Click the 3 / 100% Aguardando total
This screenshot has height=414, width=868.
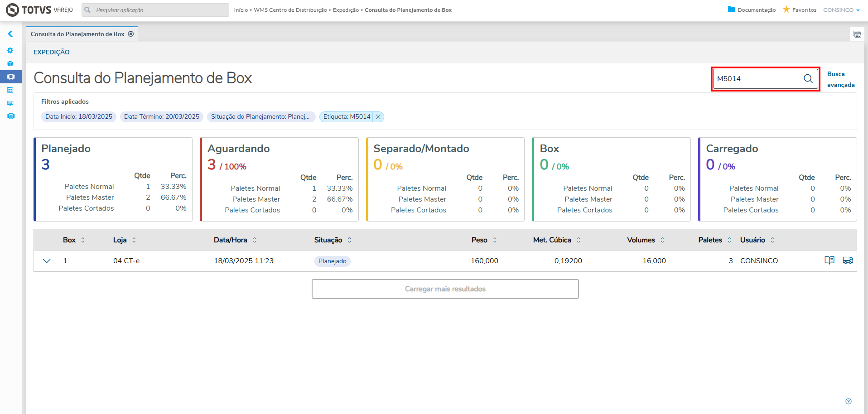[x=227, y=165]
